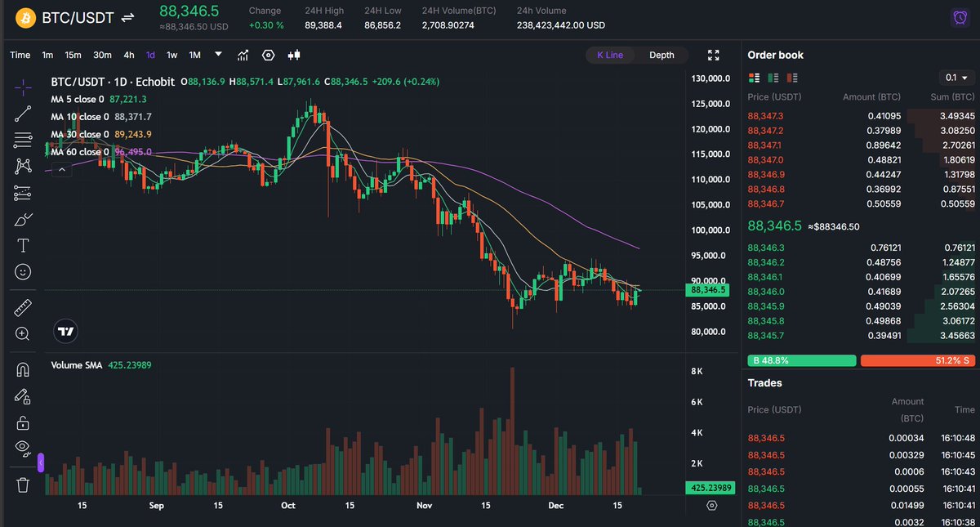Click the zoom in magnifier tool
980x527 pixels.
(23, 334)
